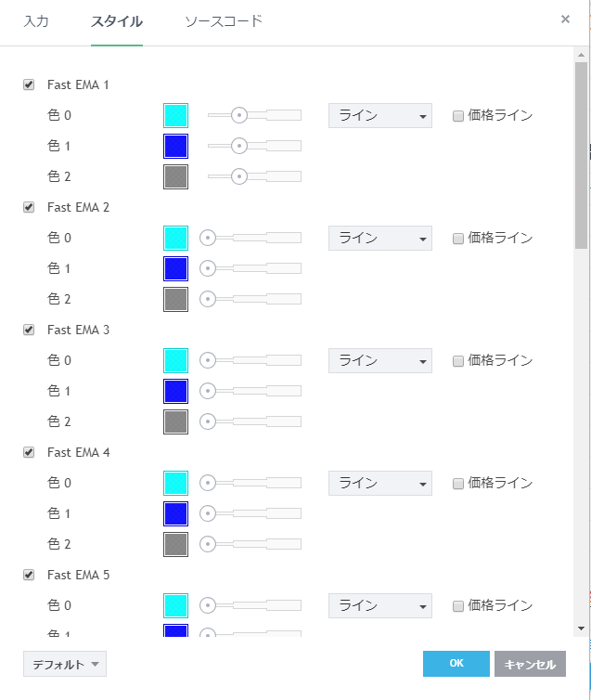Click Fast EMA 3 色 2 width slider handle
The height and width of the screenshot is (700, 591).
(x=208, y=421)
